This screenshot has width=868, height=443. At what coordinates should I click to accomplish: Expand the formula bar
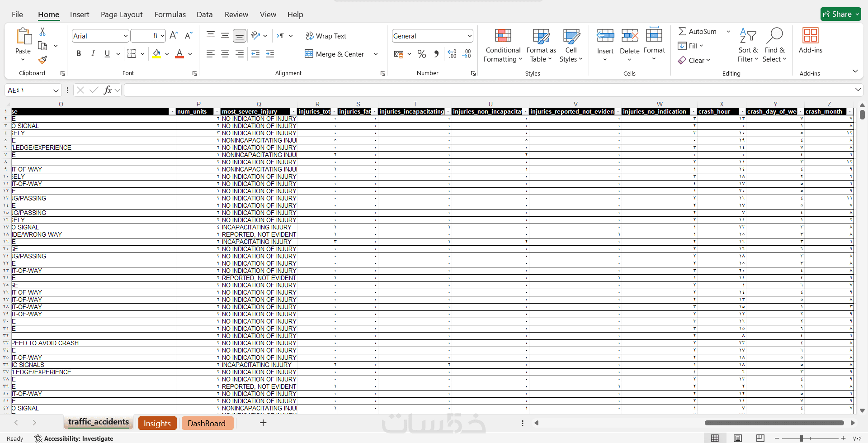tap(858, 90)
